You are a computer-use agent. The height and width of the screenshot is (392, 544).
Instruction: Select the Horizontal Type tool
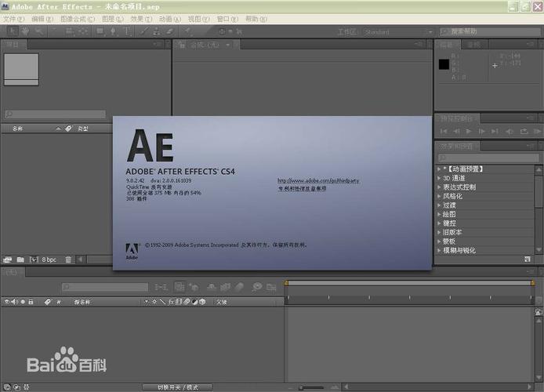tap(127, 31)
